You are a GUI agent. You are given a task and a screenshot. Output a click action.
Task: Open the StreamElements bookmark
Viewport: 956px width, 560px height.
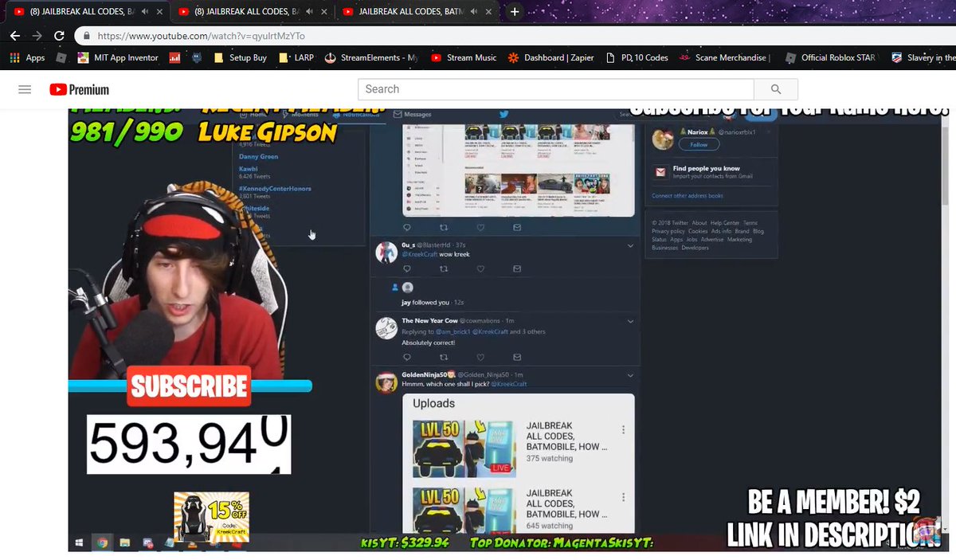371,57
